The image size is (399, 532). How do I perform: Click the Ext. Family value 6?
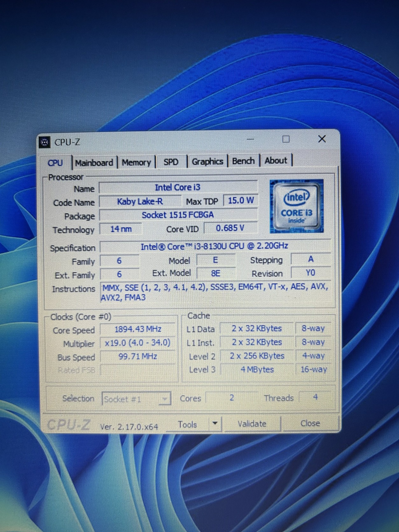pos(119,274)
